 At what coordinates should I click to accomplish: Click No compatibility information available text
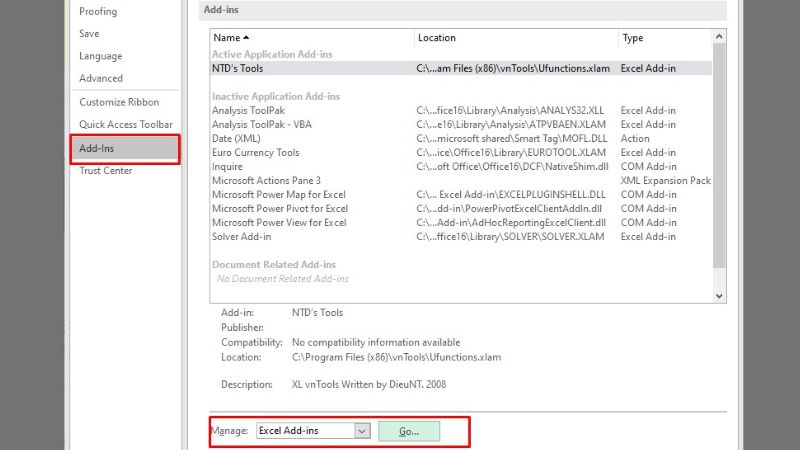pyautogui.click(x=376, y=342)
